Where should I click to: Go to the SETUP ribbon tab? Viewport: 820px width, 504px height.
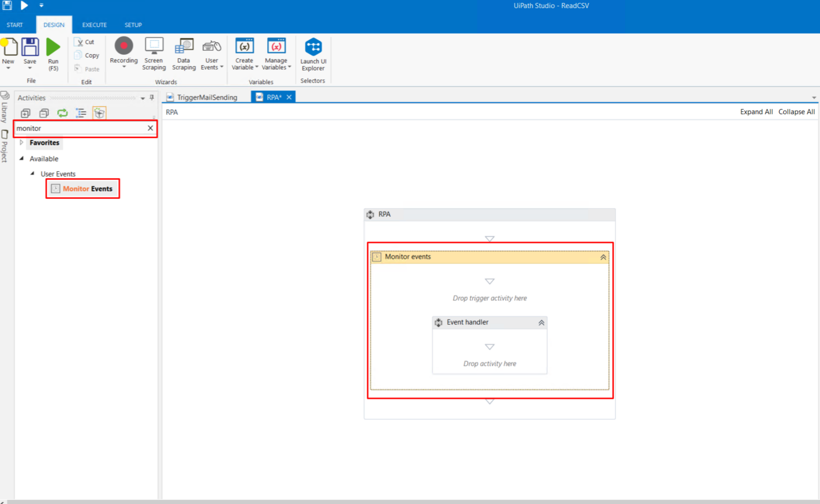pos(133,25)
